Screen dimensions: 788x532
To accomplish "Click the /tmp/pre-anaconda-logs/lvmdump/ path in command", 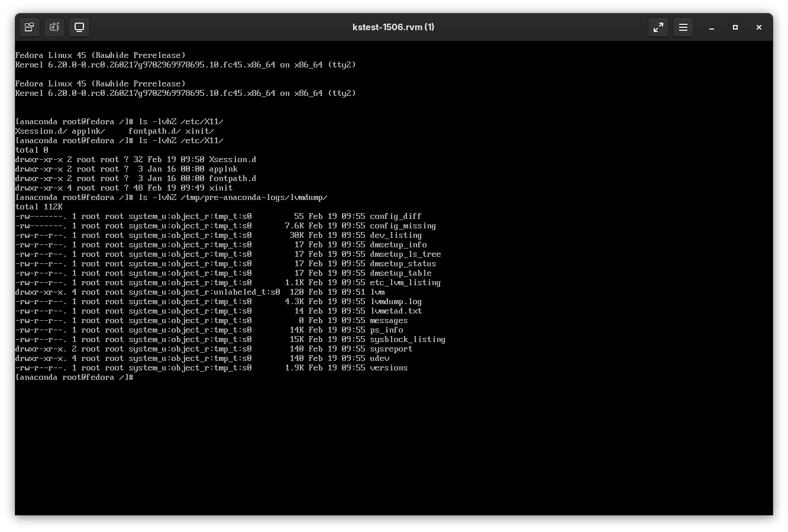I will (254, 198).
